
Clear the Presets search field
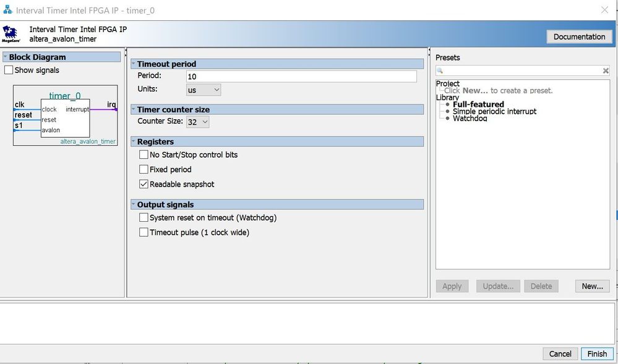(x=606, y=71)
